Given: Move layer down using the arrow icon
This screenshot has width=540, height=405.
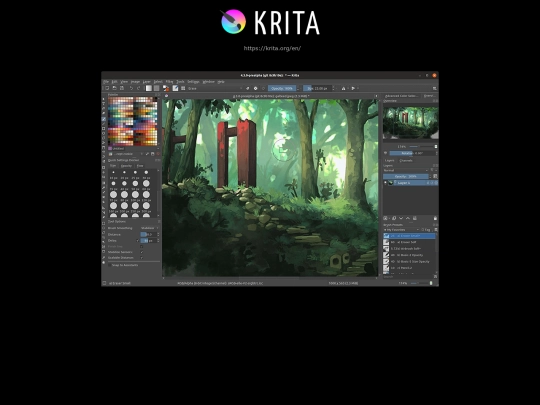Looking at the screenshot, I should pos(401,218).
